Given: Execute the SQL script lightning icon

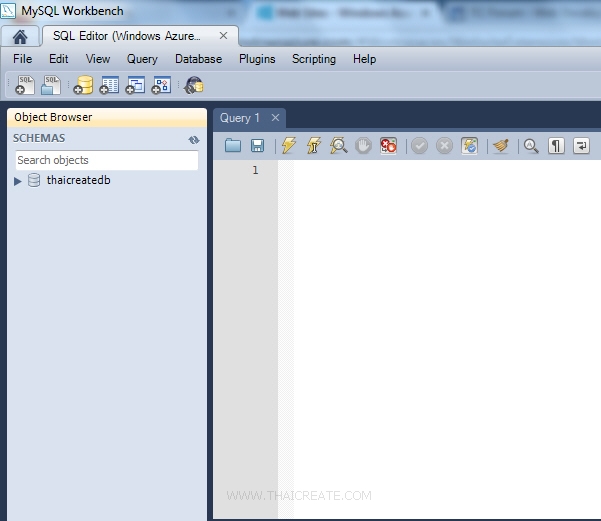Looking at the screenshot, I should click(x=289, y=146).
